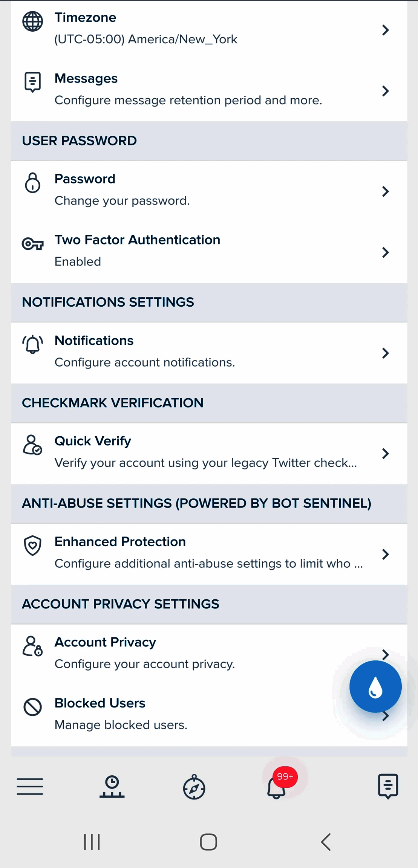Tap the hamburger menu icon
418x868 pixels.
(30, 787)
